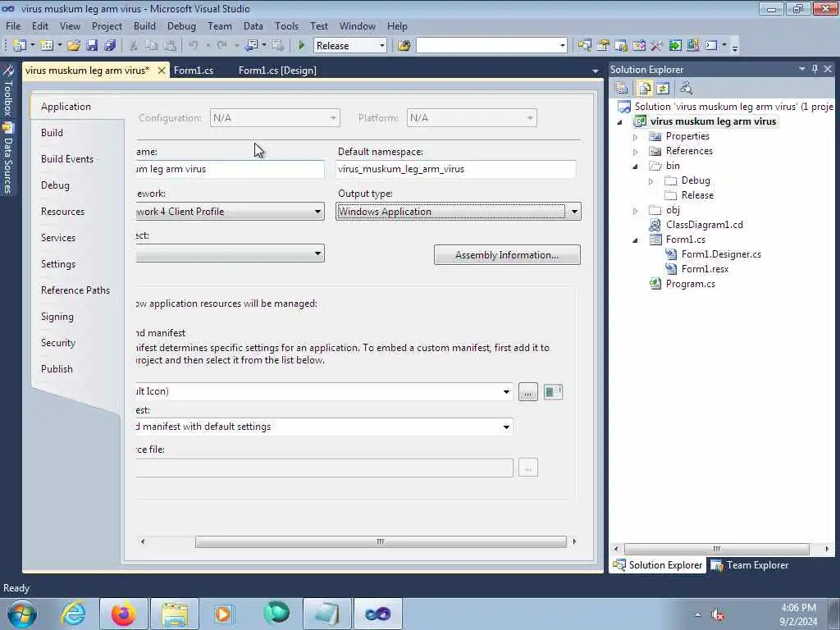Click the properties page scroll right arrow

pyautogui.click(x=574, y=541)
